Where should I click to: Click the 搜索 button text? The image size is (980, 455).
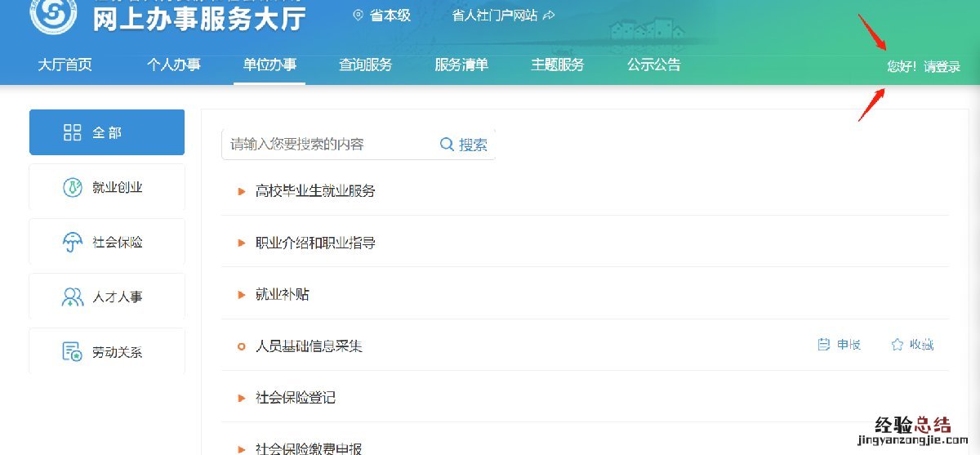tap(473, 145)
